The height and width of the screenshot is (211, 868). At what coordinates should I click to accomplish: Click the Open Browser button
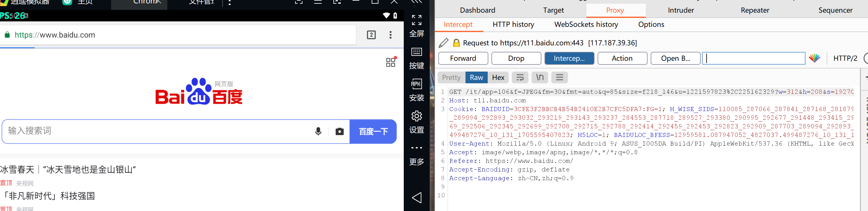(x=675, y=58)
